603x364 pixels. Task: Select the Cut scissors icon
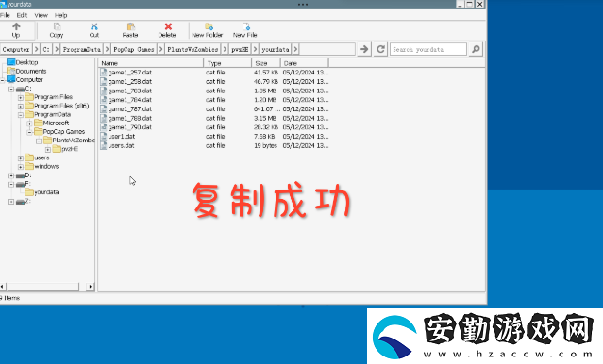click(94, 26)
